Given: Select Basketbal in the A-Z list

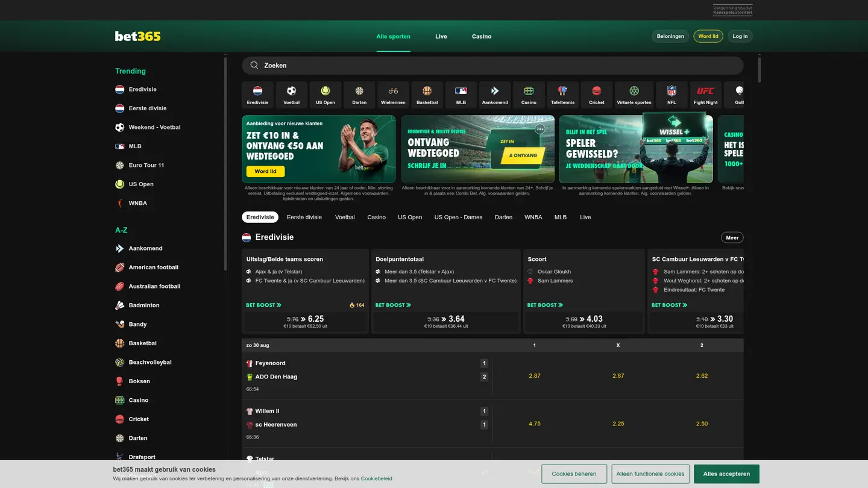Looking at the screenshot, I should click(136, 343).
